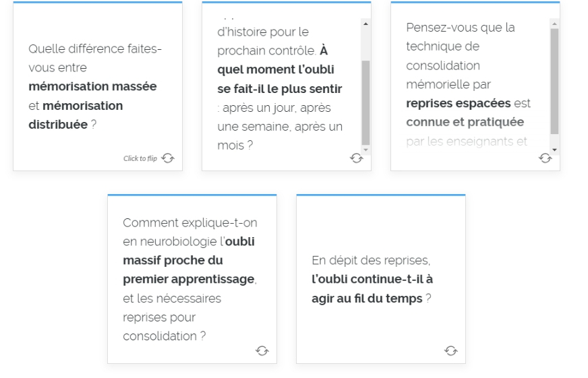This screenshot has height=378, width=588.
Task: Click the flip icon on the 'reprises espacées' card
Action: coord(546,158)
